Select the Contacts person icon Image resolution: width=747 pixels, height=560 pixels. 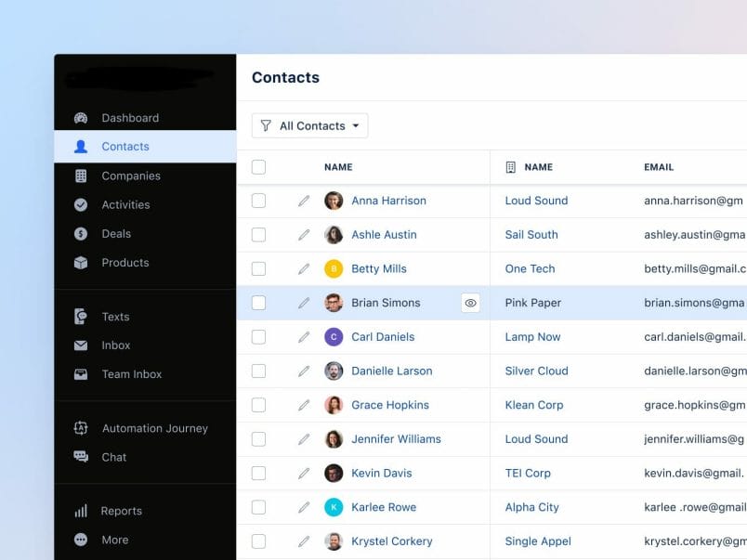pos(81,147)
